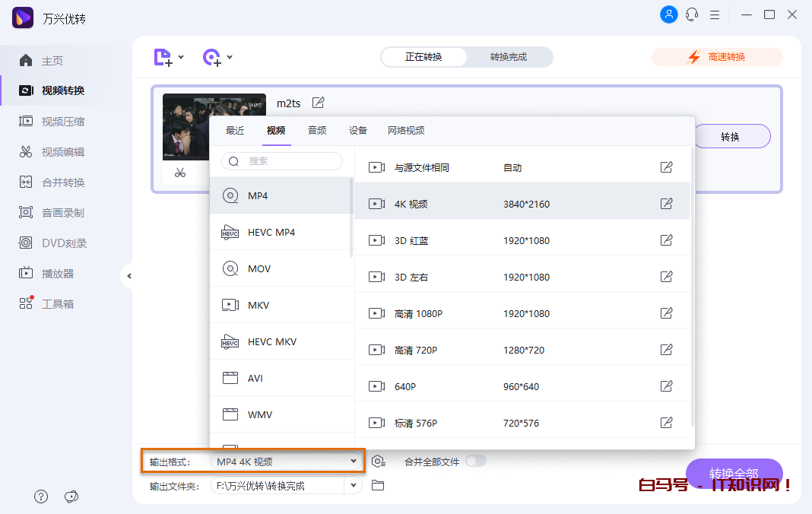812x514 pixels.
Task: Open the 转换完成 tab
Action: 508,57
